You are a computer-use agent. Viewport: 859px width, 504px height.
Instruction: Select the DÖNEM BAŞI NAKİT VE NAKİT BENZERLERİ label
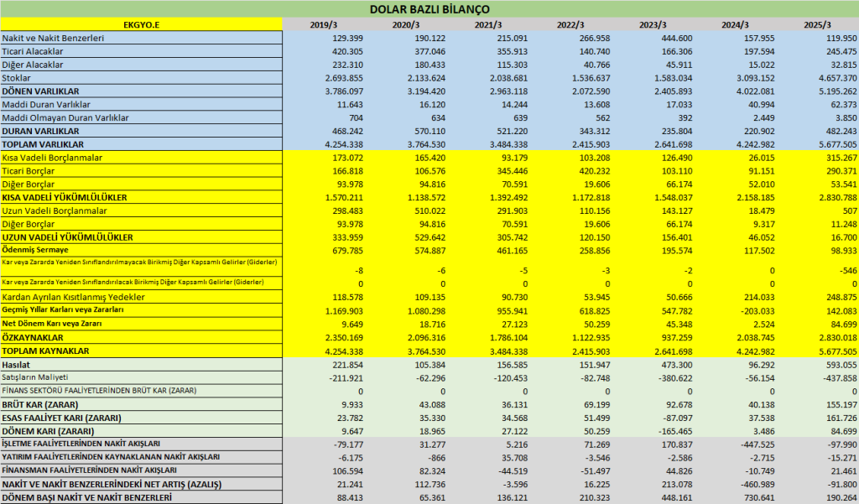point(86,497)
